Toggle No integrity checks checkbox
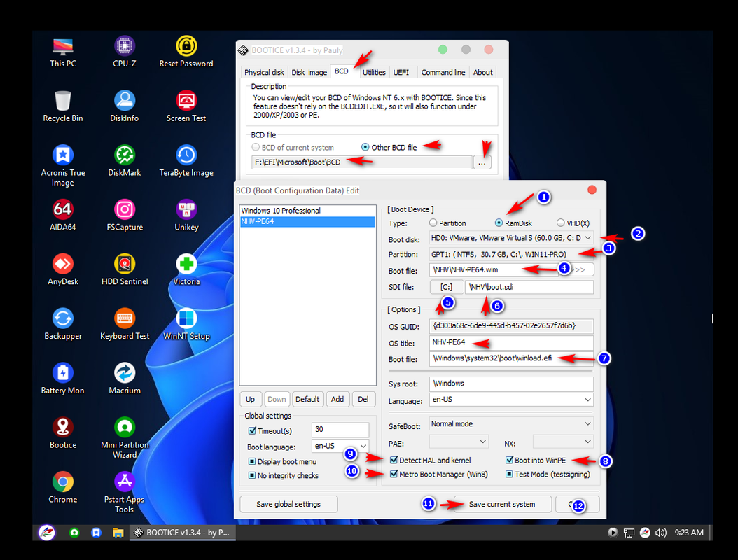The image size is (738, 560). [x=252, y=476]
